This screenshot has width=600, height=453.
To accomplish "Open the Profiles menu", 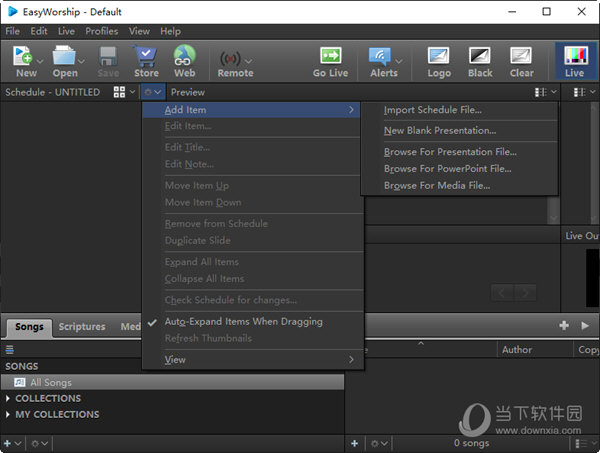I will pyautogui.click(x=101, y=31).
